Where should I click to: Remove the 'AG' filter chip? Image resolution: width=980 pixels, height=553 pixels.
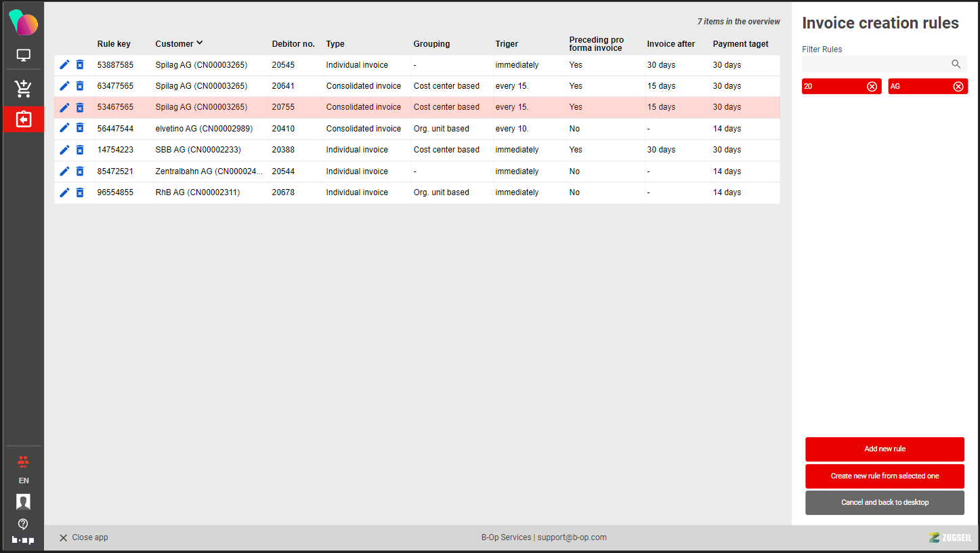point(958,87)
